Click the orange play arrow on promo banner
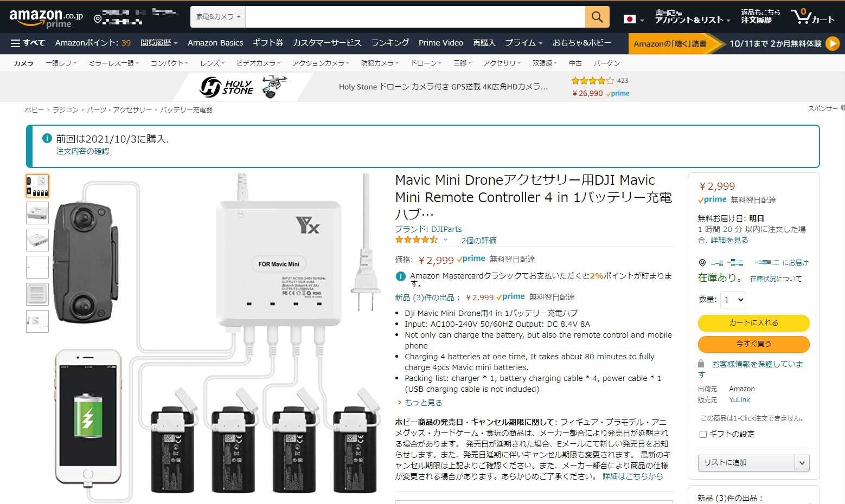Viewport: 845px width, 504px height. 832,43
